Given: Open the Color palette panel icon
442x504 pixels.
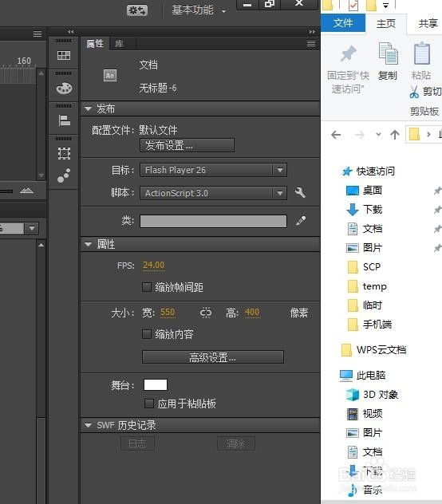Looking at the screenshot, I should coord(64,88).
